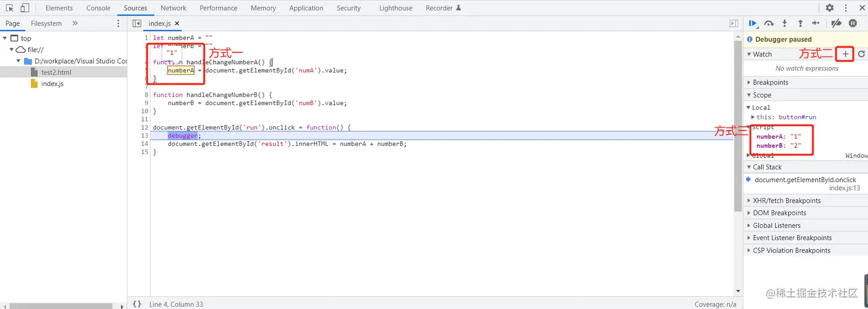Click numberA value in Script scope
The image size is (868, 309).
(795, 137)
